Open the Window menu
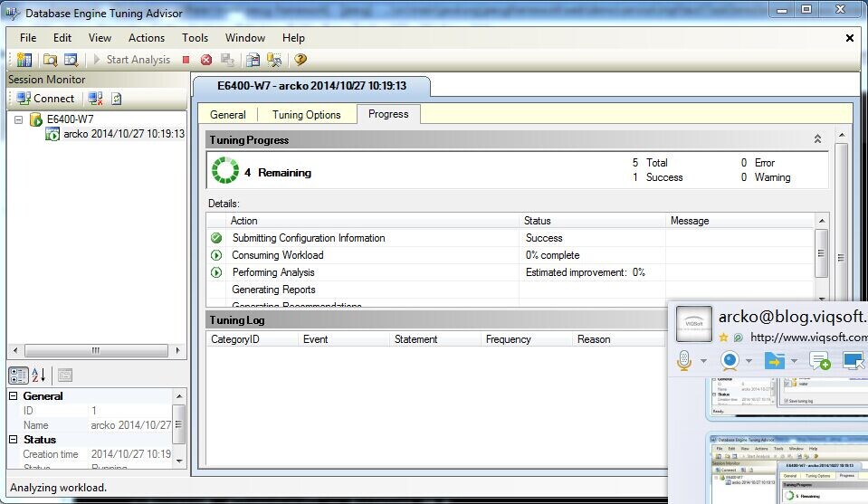 244,38
